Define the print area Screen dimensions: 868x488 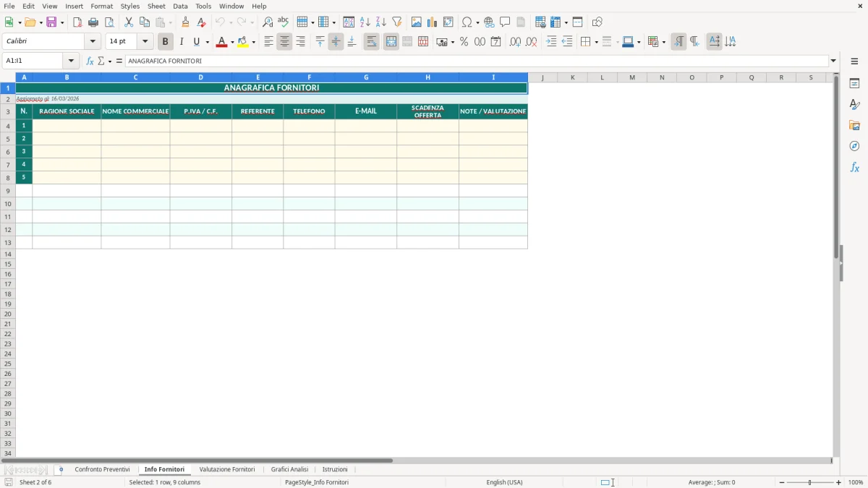[540, 22]
